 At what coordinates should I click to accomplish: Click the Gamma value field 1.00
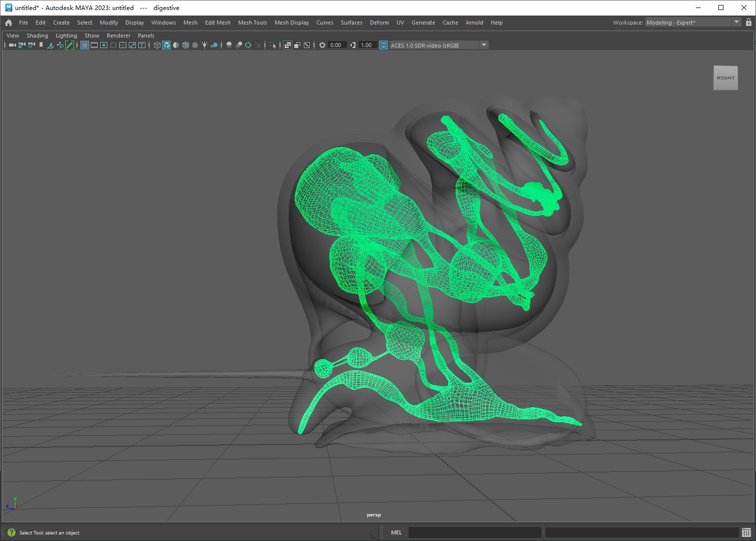tap(367, 45)
